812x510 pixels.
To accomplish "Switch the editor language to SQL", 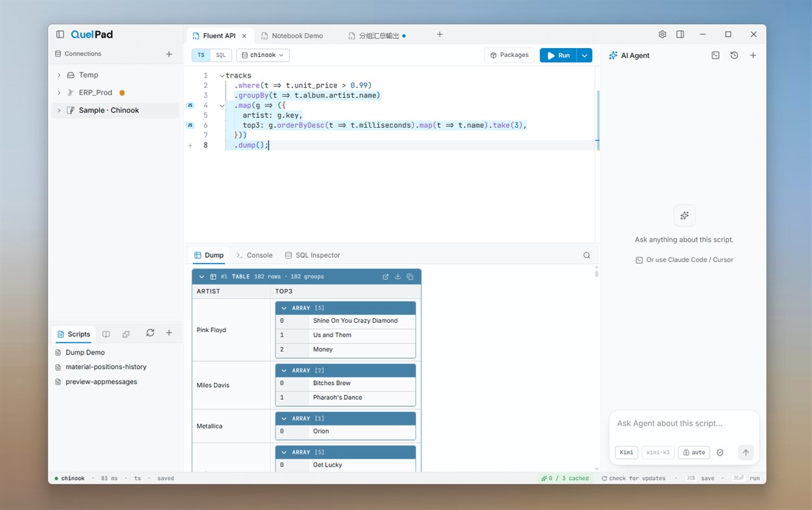I will click(x=221, y=56).
